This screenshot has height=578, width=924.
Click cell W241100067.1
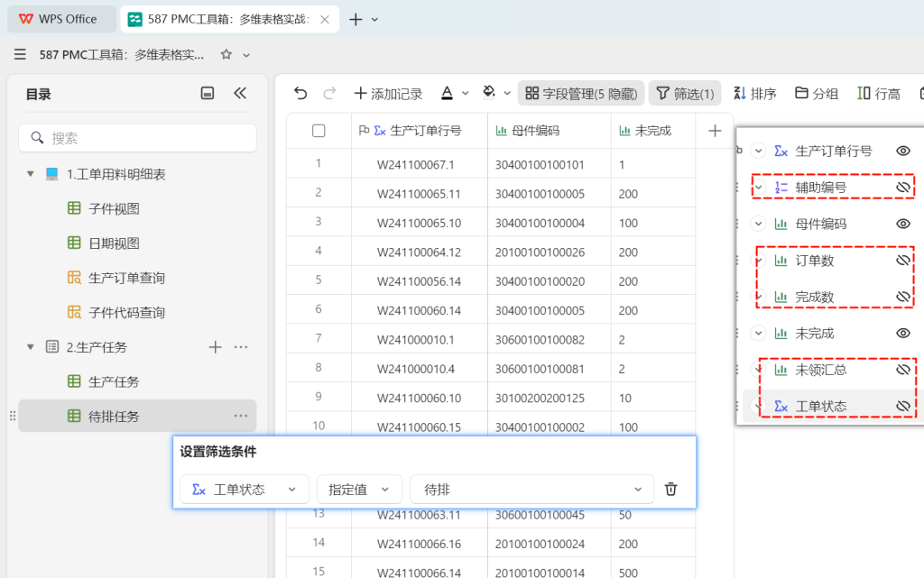tap(419, 164)
